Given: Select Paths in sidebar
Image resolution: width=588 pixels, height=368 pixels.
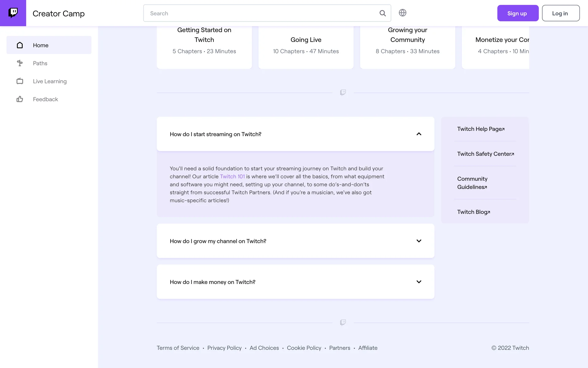Looking at the screenshot, I should pos(40,63).
